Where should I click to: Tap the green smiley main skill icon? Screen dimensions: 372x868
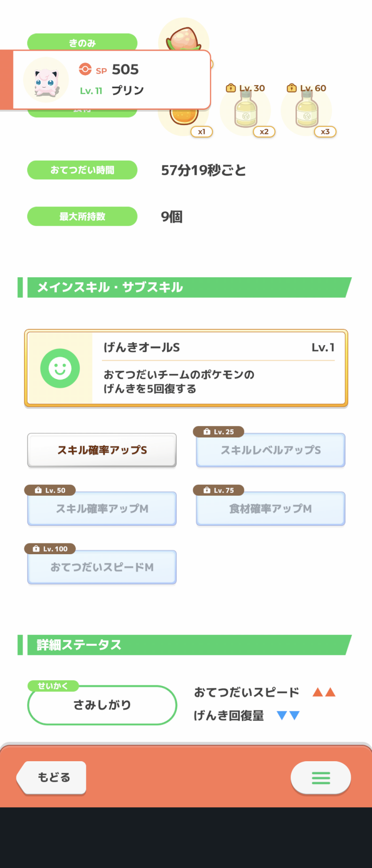[x=60, y=368]
